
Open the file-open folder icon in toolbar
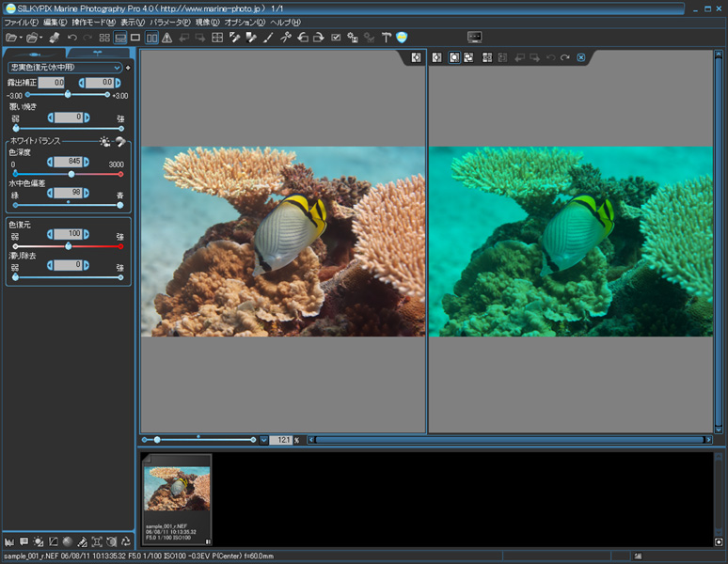pos(10,38)
